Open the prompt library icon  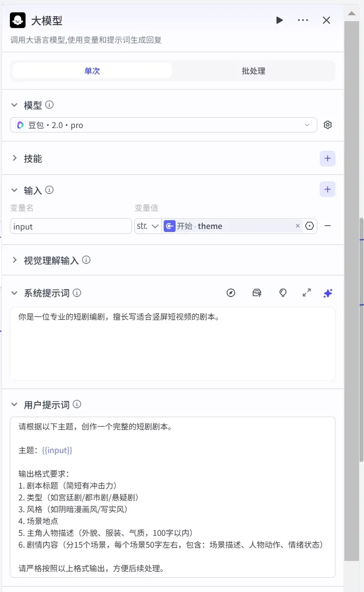click(x=257, y=293)
